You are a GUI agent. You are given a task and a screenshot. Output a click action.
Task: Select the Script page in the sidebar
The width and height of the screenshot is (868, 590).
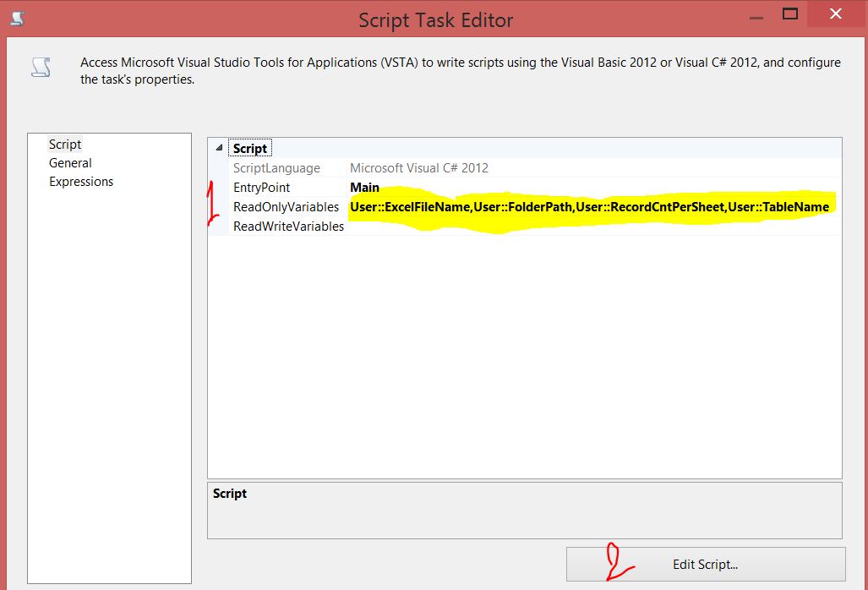coord(65,144)
